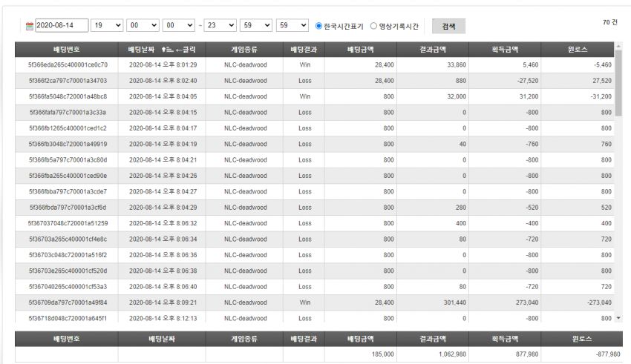Screen dimensions: 631x364
Task: Click the total result amount 1,062,980
Action: coord(452,354)
